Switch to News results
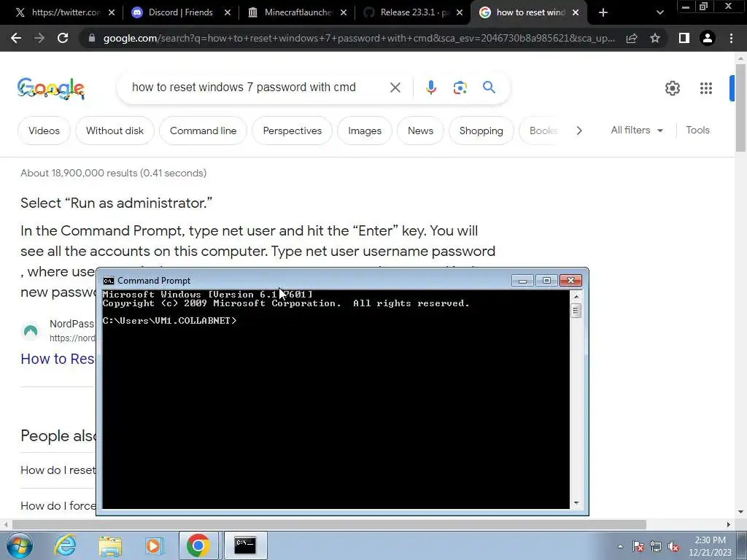 [x=420, y=131]
